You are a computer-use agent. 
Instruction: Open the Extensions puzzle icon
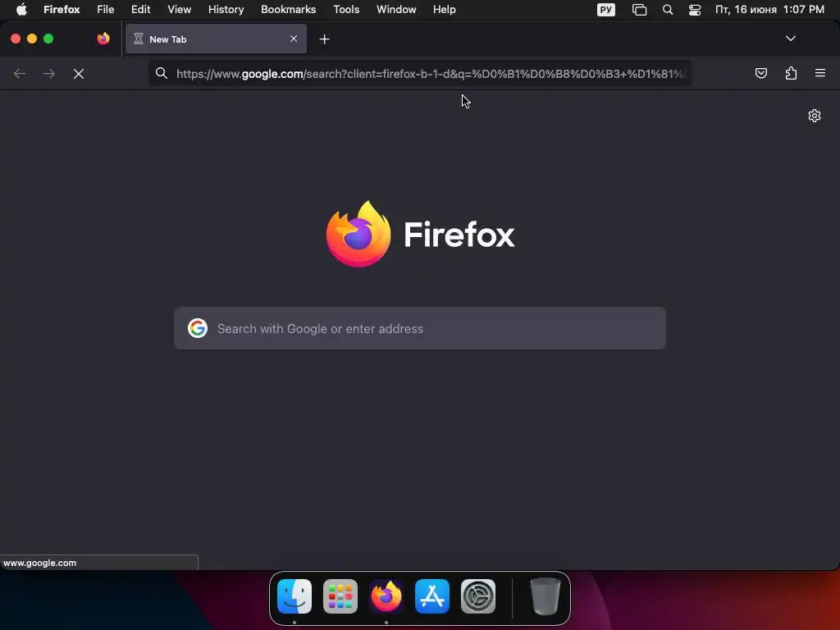pos(791,73)
